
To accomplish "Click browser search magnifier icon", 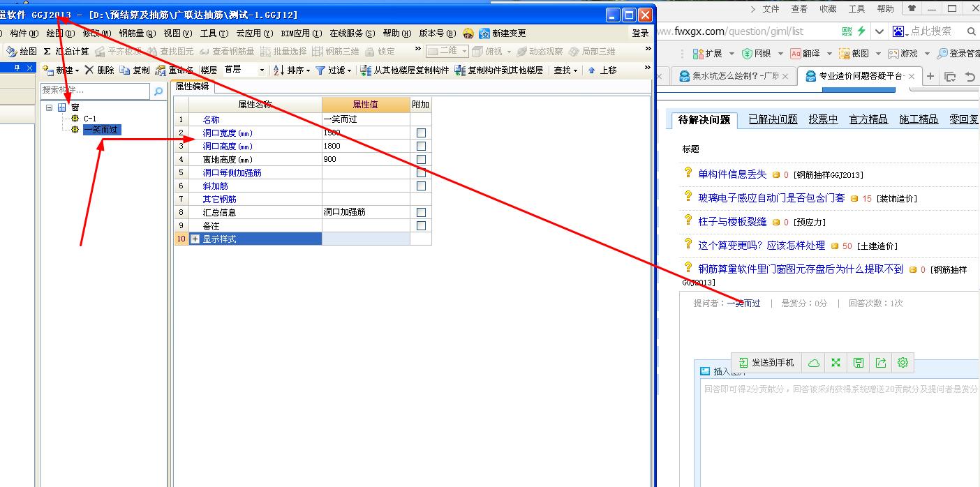I will click(971, 31).
